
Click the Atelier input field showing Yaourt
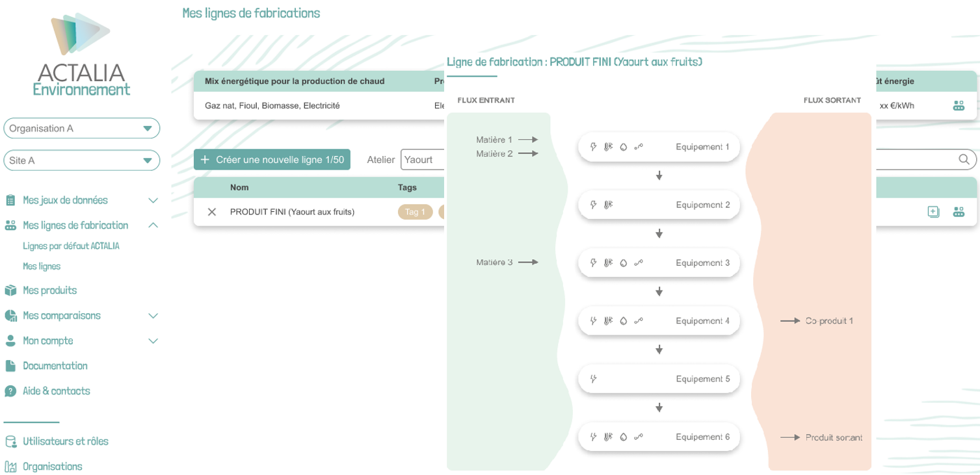[423, 160]
